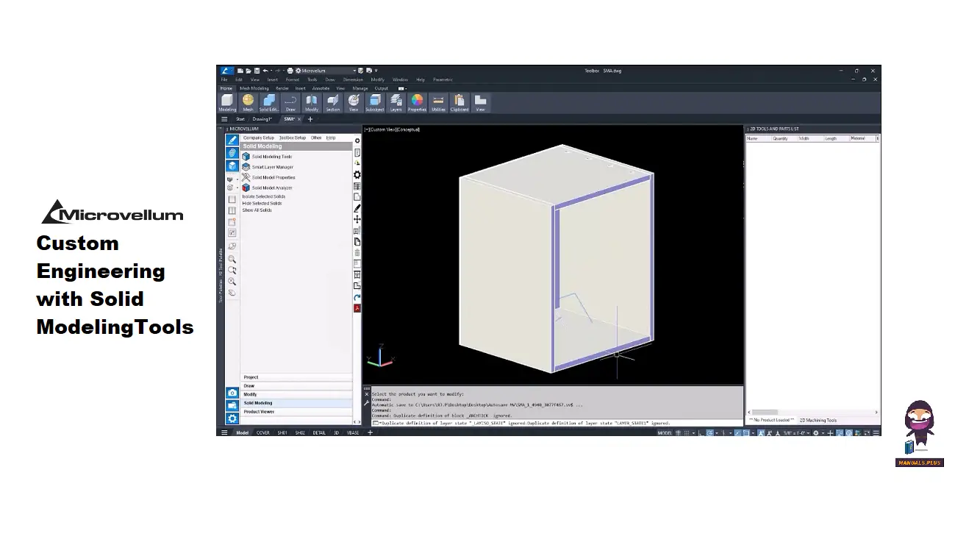Open the Properties color wheel panel
This screenshot has height=542, width=980.
click(417, 103)
